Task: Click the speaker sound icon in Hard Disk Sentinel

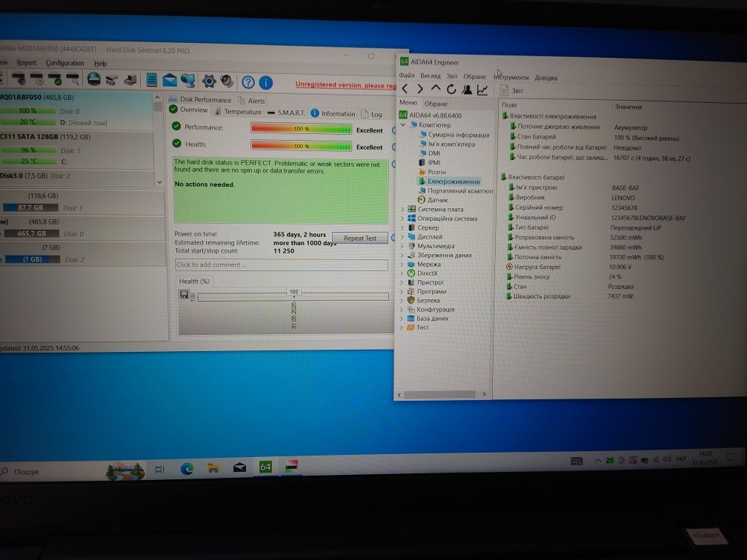Action: (x=227, y=81)
